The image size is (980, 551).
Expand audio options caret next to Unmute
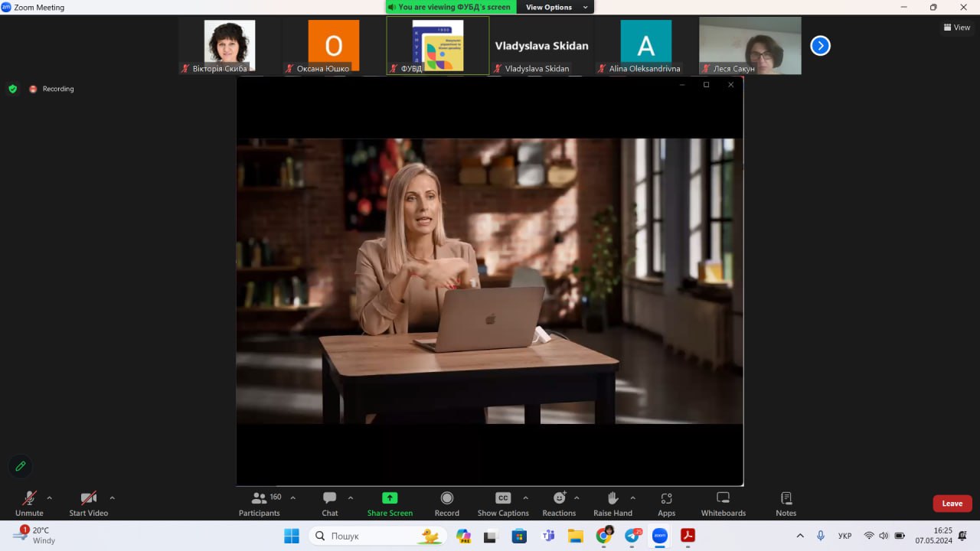point(50,498)
